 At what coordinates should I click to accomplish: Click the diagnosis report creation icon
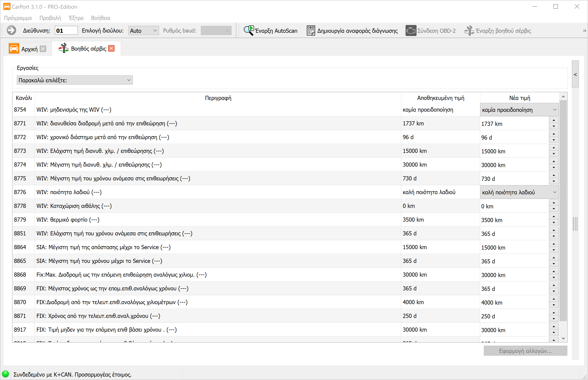click(311, 31)
